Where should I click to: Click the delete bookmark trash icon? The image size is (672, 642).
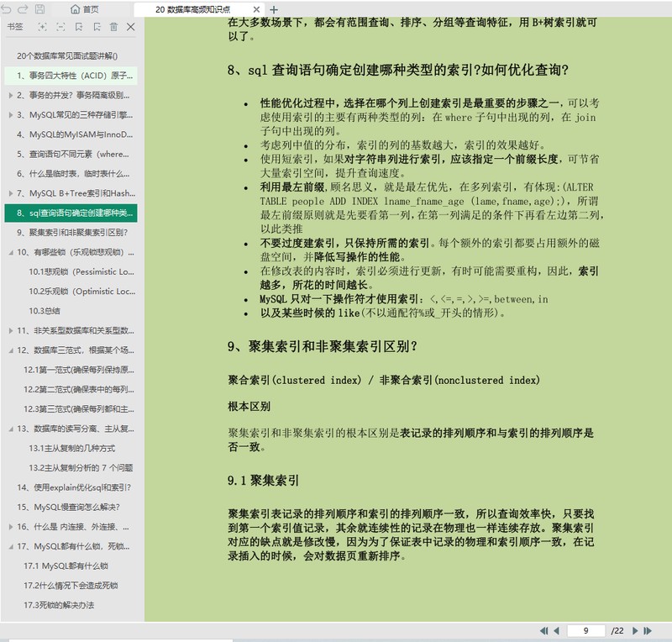(x=113, y=27)
